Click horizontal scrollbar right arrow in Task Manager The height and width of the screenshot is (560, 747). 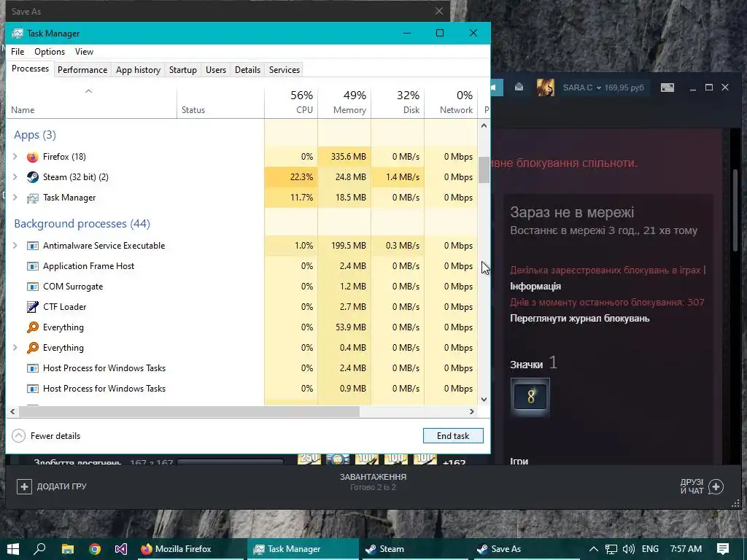[x=472, y=412]
